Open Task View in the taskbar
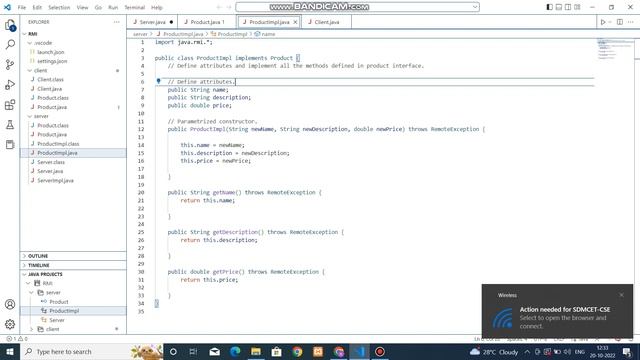The width and height of the screenshot is (640, 360). 193,351
